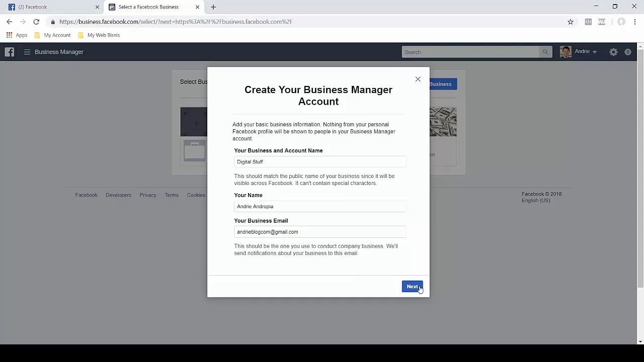This screenshot has width=644, height=362.
Task: Open the Terms footer link
Action: click(x=172, y=195)
